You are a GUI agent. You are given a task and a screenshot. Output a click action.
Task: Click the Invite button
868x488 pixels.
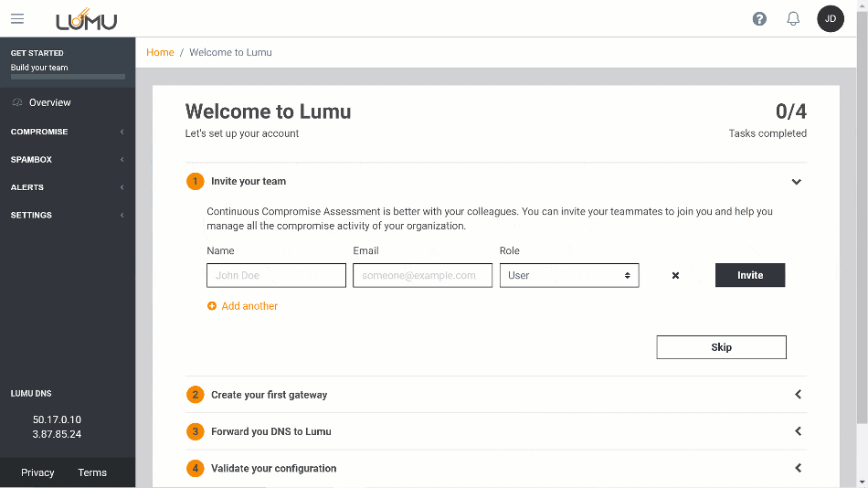[750, 275]
